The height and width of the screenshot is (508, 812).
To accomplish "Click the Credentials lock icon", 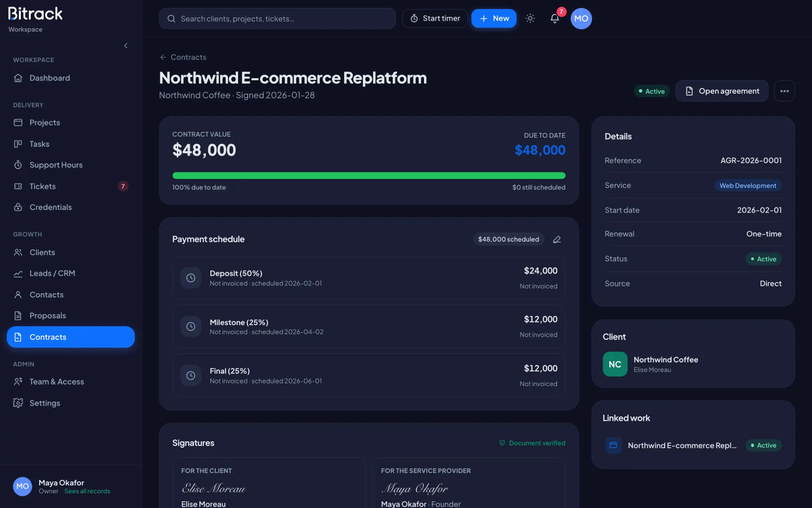I will pos(18,207).
